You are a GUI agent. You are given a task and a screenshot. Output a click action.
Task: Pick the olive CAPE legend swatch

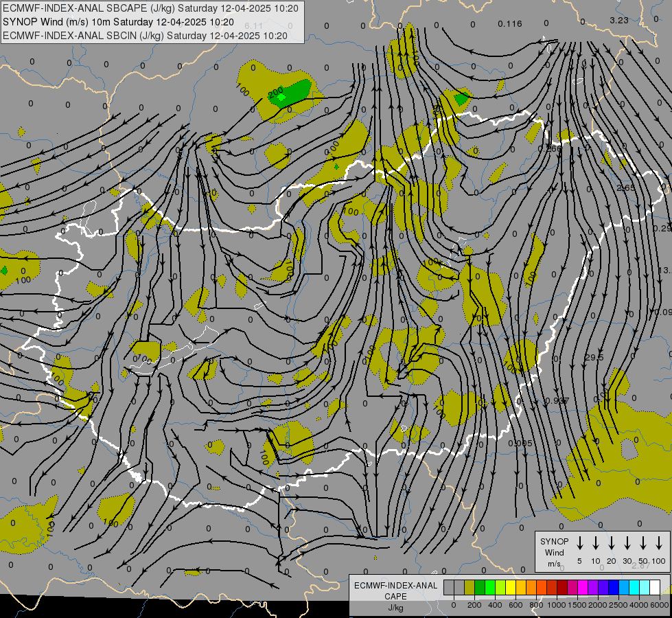470,587
